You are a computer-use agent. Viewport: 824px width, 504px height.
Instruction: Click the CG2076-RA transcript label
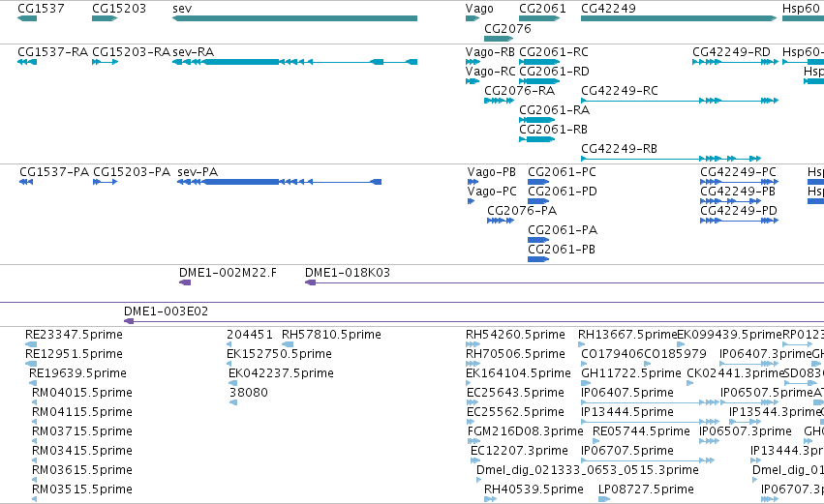tap(519, 91)
